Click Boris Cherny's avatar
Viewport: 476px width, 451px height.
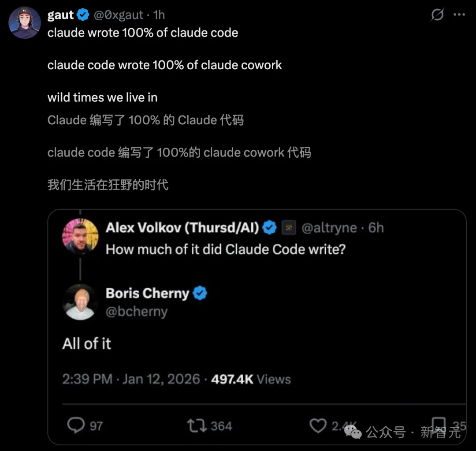point(80,302)
